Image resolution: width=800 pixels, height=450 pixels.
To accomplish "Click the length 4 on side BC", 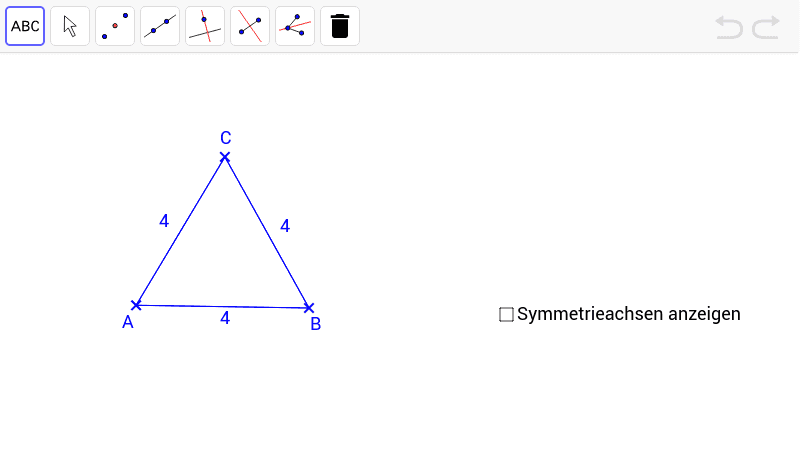I will (x=285, y=226).
